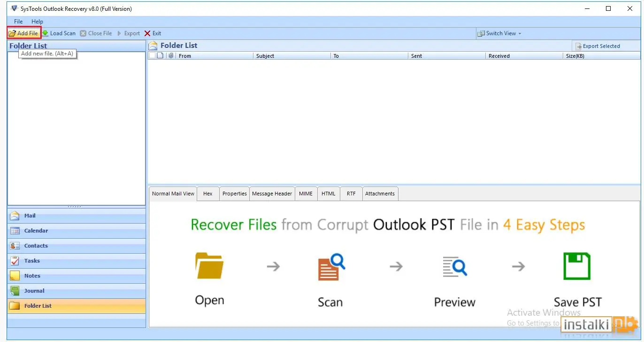Select Mail in the navigation pane

(x=77, y=216)
